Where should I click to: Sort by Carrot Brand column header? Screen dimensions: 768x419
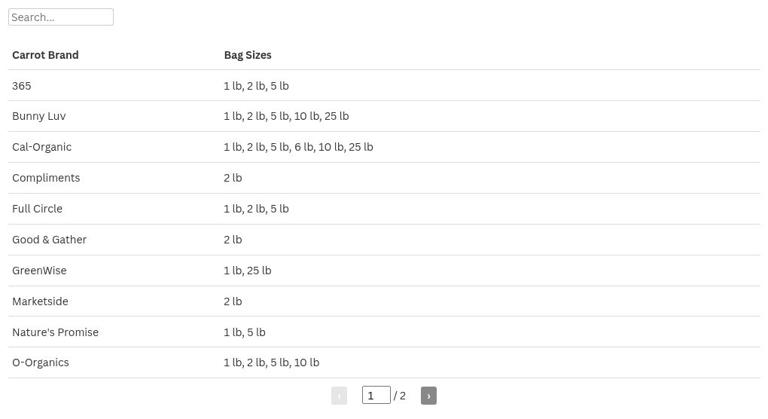click(46, 55)
